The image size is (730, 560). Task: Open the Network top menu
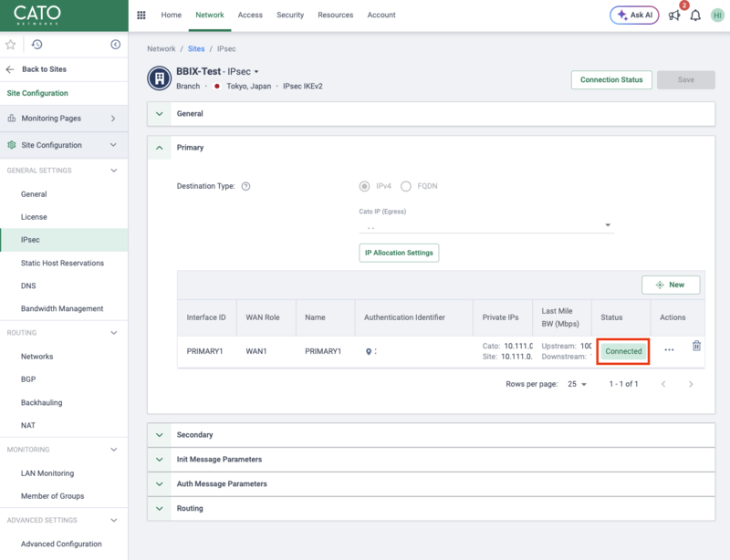point(210,15)
